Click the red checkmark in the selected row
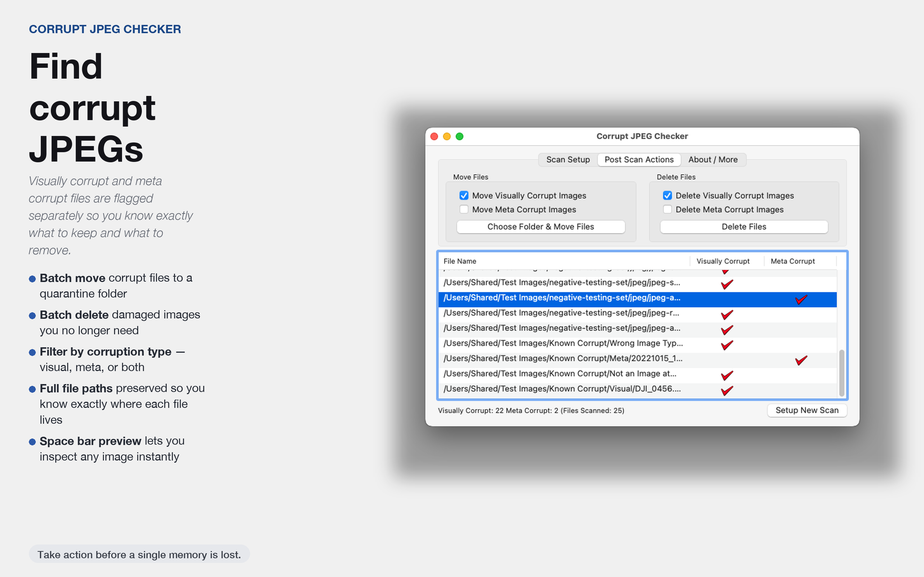The image size is (924, 577). tap(801, 299)
